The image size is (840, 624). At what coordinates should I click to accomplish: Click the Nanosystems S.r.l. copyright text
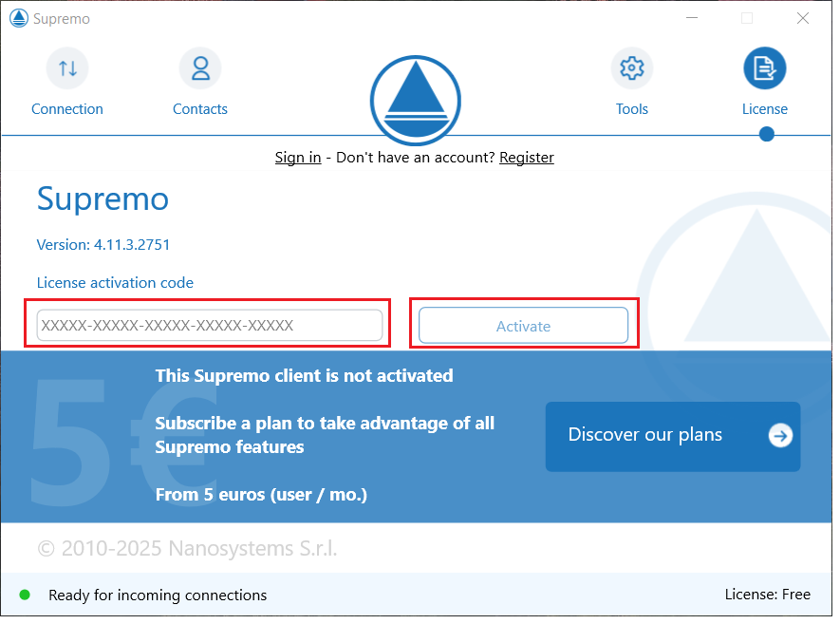(x=188, y=549)
